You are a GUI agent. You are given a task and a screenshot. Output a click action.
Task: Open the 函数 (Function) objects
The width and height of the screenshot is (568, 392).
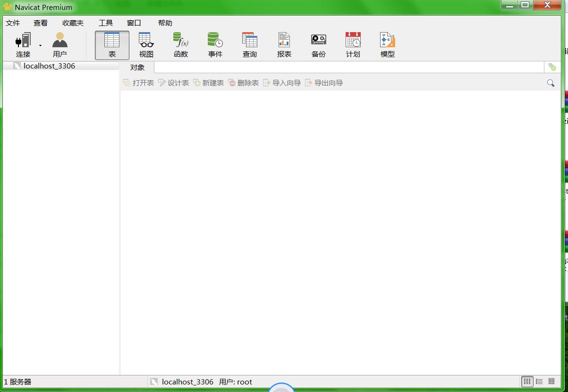181,45
